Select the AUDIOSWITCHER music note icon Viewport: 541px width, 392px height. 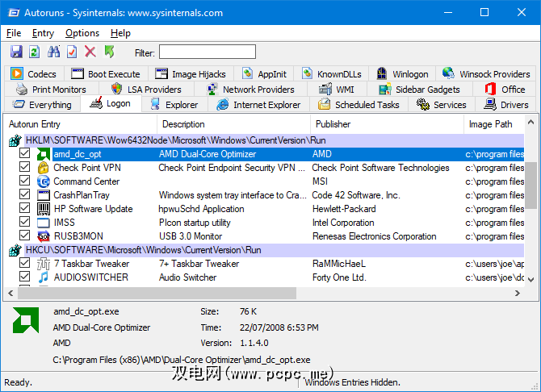click(44, 277)
